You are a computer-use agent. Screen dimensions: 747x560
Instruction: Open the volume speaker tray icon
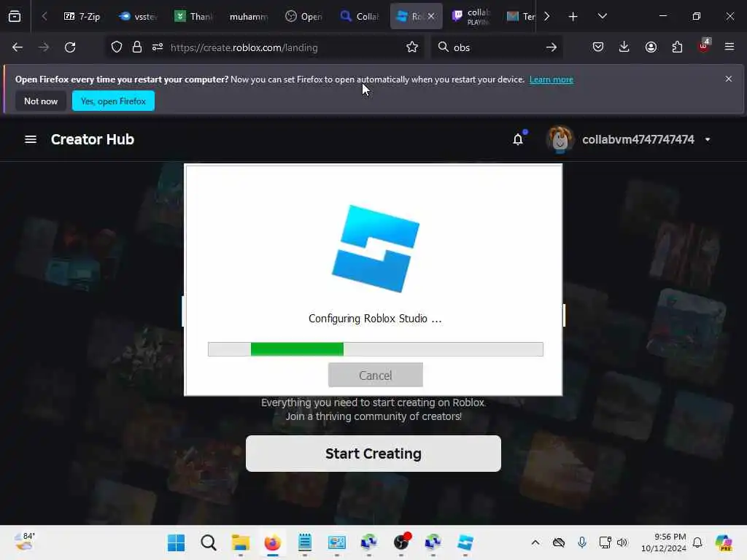622,542
